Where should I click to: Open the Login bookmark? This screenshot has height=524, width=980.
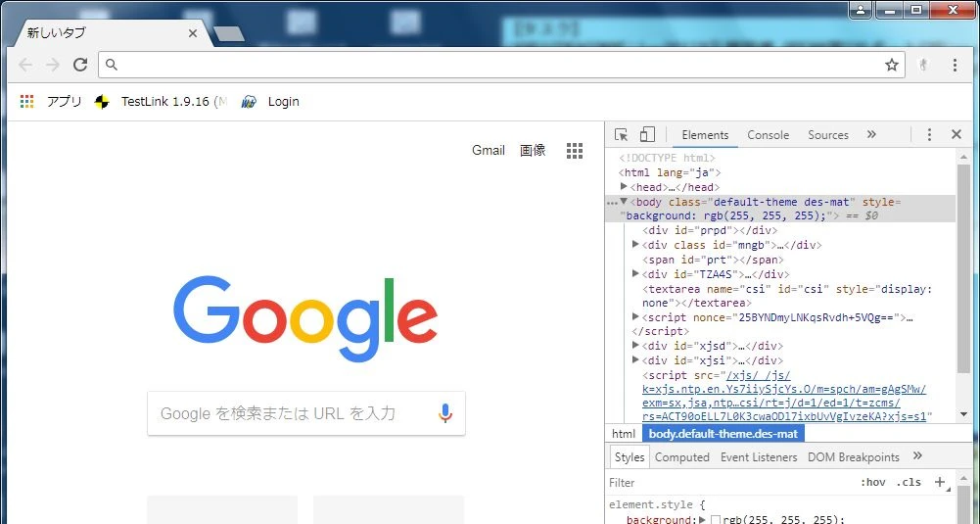click(270, 101)
